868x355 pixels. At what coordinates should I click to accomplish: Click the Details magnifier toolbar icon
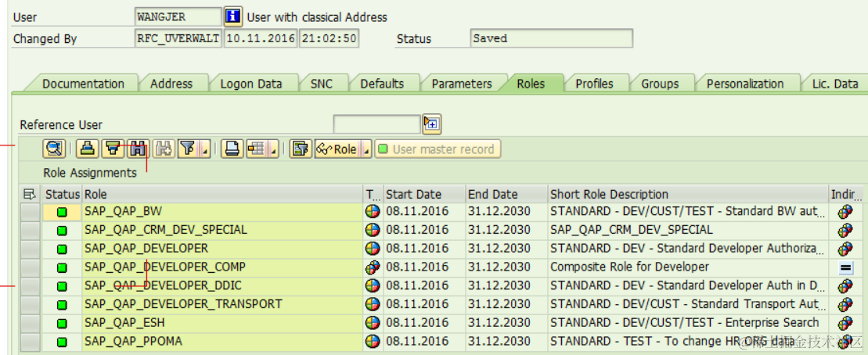point(54,149)
